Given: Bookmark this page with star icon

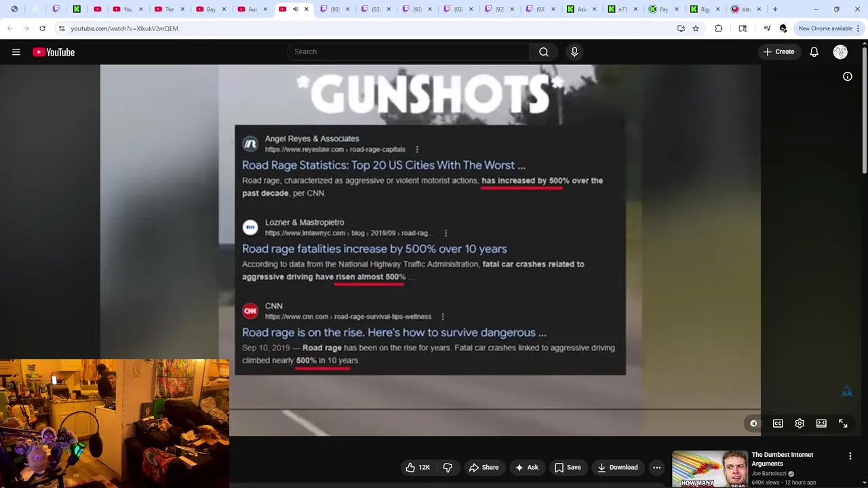Looking at the screenshot, I should click(696, 28).
